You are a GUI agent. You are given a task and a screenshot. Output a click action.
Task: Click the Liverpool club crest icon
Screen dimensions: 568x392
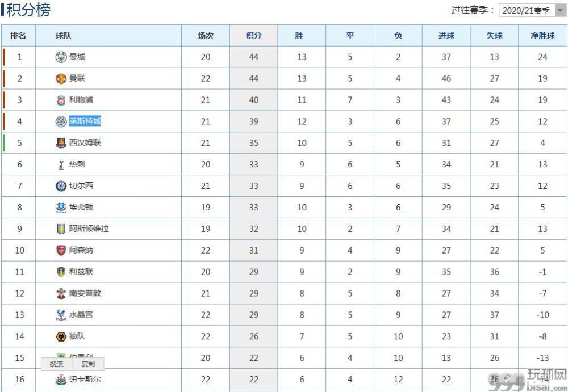[x=61, y=100]
